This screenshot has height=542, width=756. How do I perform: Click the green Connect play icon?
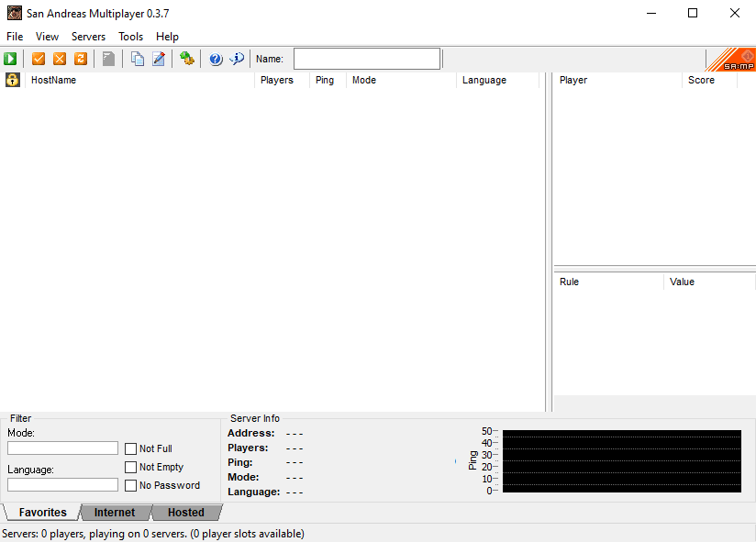[x=10, y=59]
